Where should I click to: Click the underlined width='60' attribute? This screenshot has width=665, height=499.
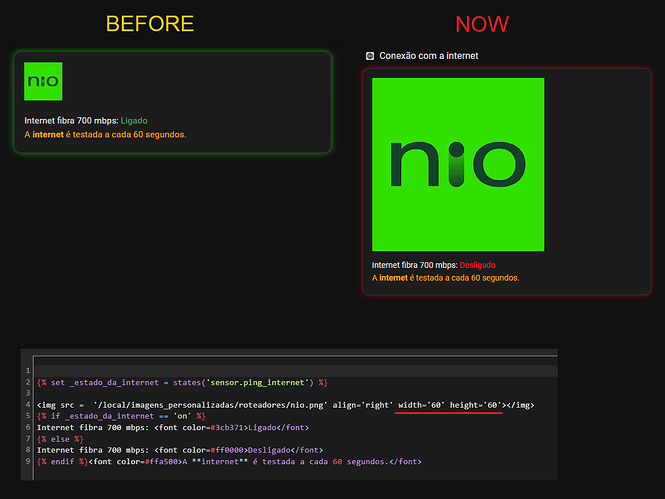point(421,405)
